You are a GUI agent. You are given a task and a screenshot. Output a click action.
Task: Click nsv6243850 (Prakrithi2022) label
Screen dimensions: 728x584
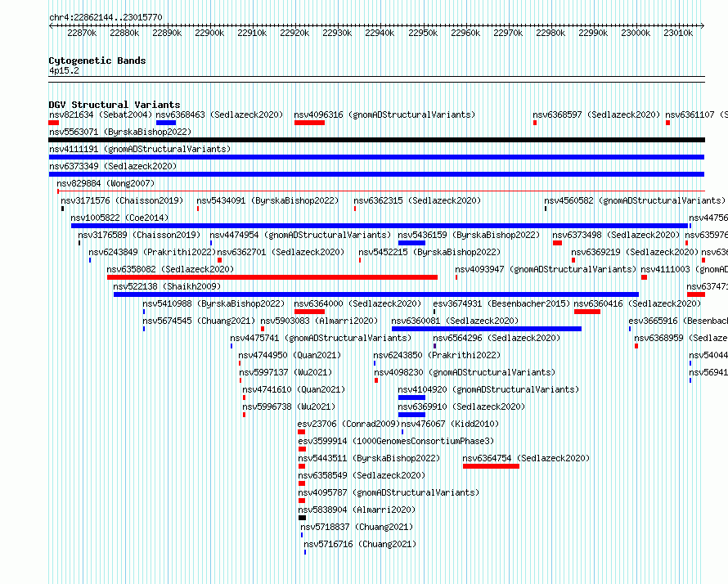click(x=437, y=355)
